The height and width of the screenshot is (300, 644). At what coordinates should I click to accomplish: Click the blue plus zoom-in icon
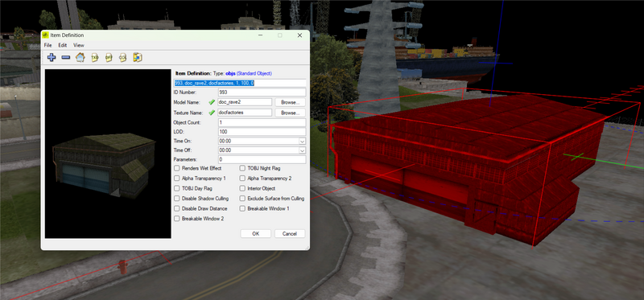(52, 57)
